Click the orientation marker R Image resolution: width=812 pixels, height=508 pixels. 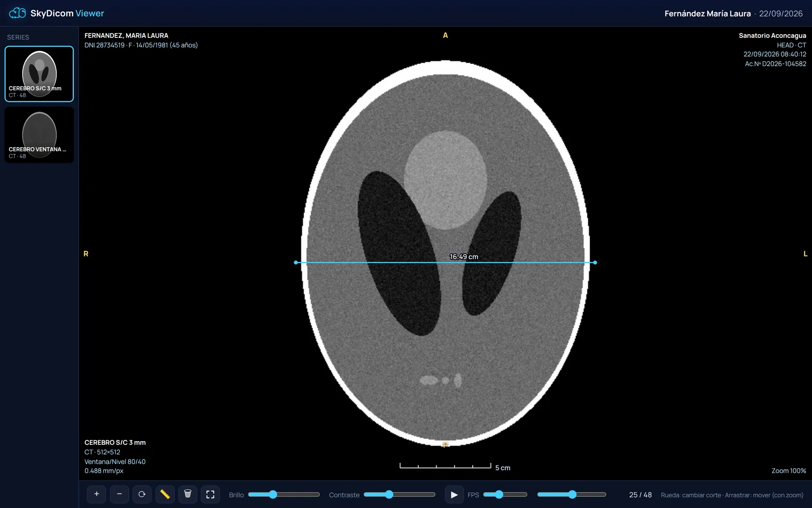[x=86, y=254]
